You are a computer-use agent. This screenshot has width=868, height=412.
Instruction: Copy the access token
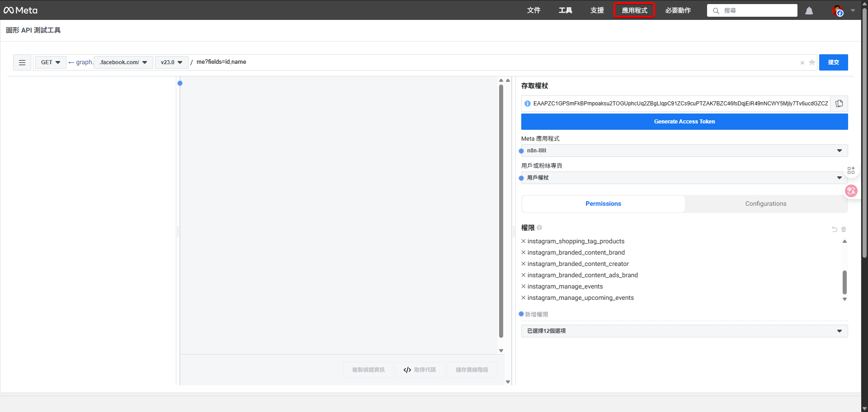(x=839, y=103)
